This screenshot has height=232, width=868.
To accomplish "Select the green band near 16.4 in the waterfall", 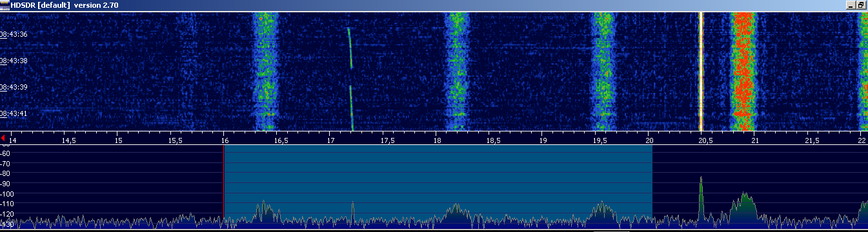I will pos(265,71).
